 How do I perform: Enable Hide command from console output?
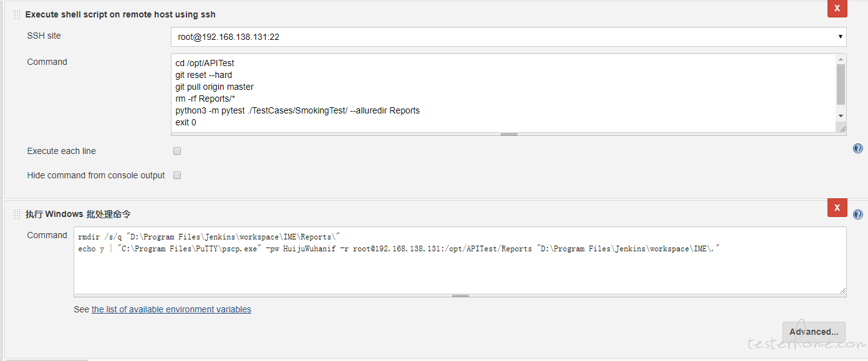[177, 175]
